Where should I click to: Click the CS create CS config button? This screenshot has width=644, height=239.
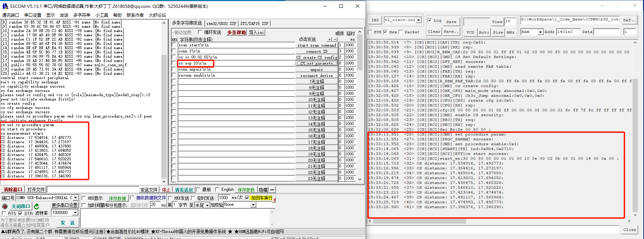(316, 57)
